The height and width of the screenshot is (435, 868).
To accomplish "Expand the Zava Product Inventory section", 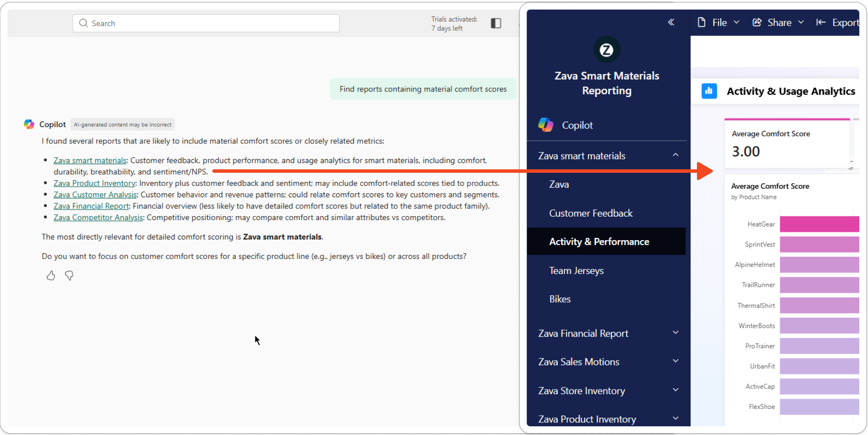I will [x=676, y=419].
